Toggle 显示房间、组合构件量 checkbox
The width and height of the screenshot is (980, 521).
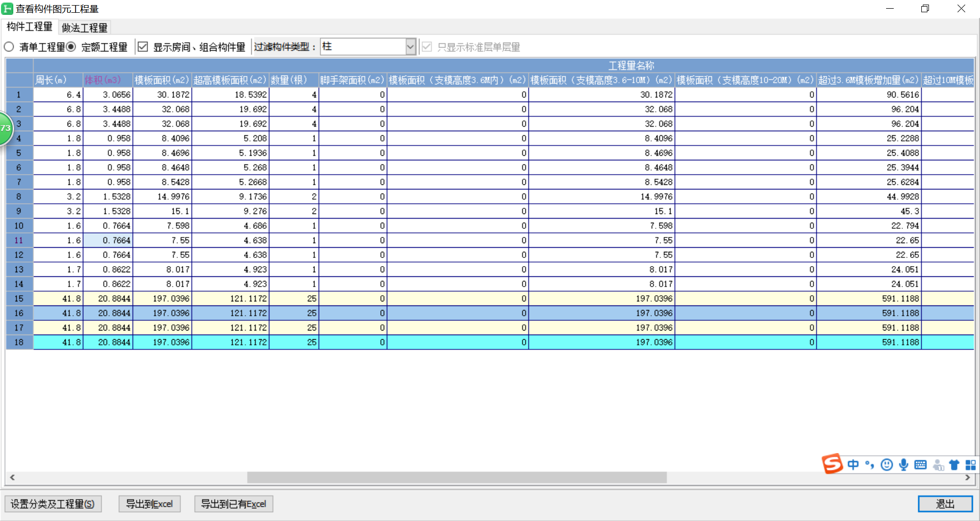coord(143,47)
